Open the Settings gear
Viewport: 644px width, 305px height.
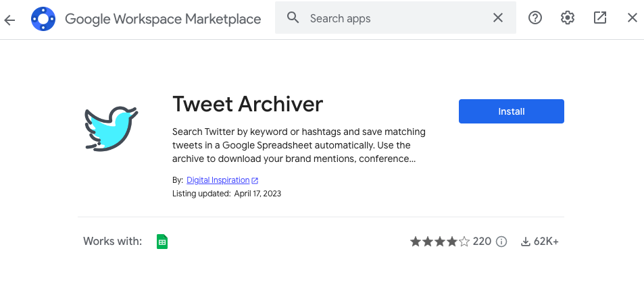click(x=568, y=18)
